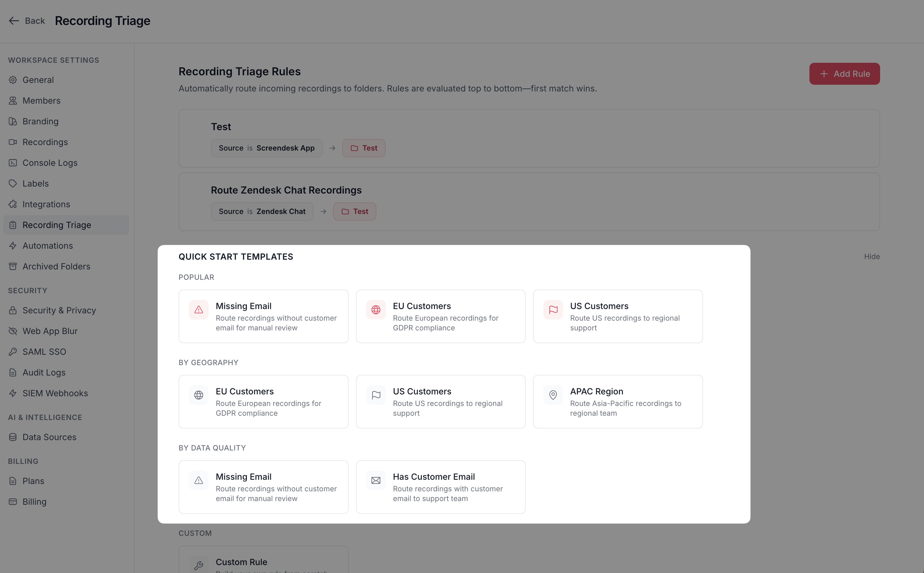924x573 pixels.
Task: Click the Labels tag icon in sidebar
Action: click(x=13, y=184)
